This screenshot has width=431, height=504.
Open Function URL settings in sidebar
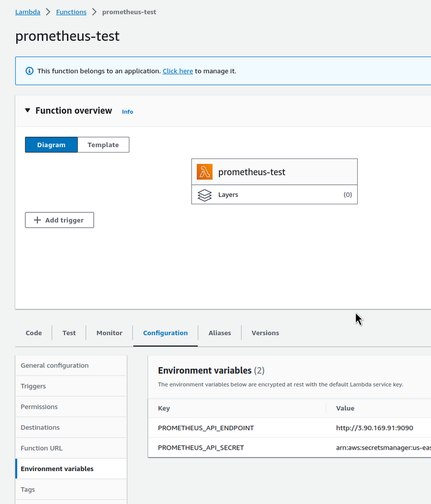click(x=41, y=448)
